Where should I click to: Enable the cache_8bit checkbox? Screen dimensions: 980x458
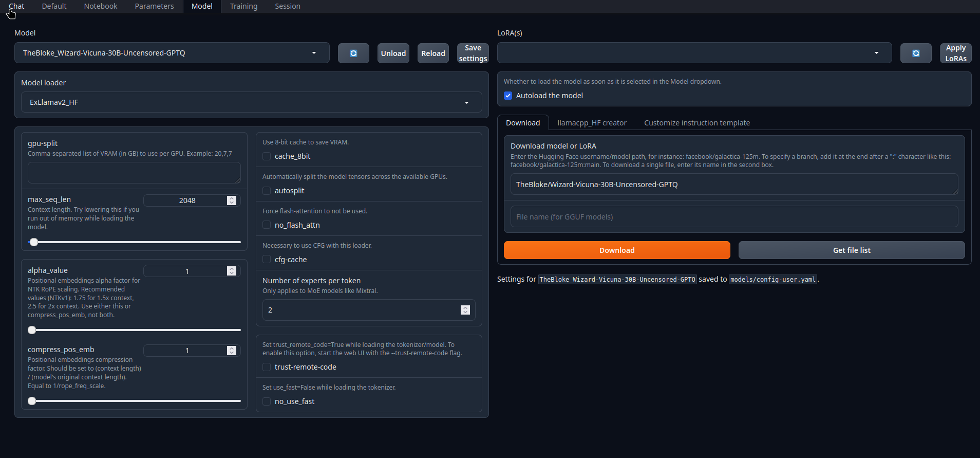click(267, 156)
